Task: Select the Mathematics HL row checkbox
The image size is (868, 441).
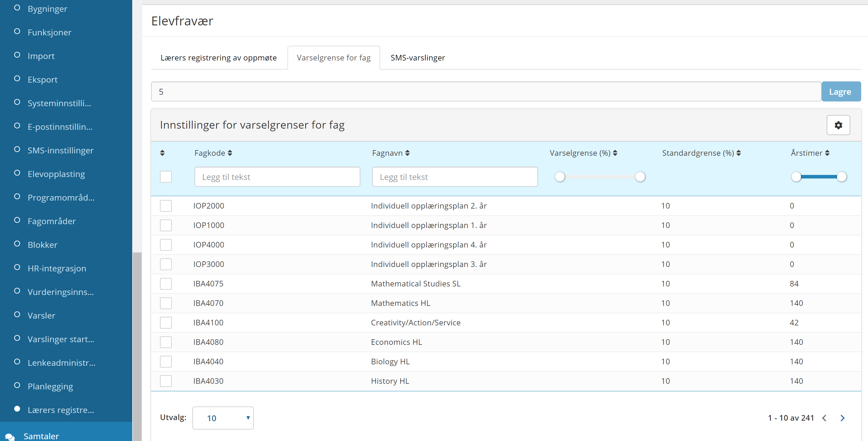Action: click(166, 303)
